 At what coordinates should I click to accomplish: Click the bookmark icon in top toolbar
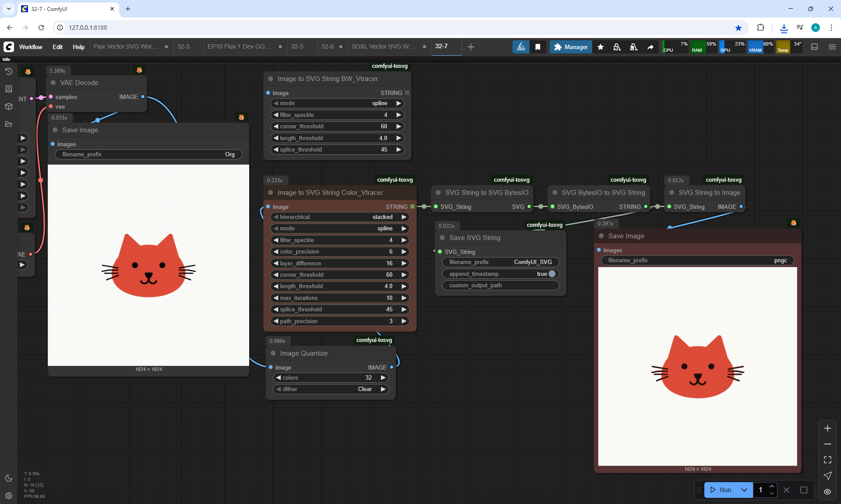pos(538,47)
